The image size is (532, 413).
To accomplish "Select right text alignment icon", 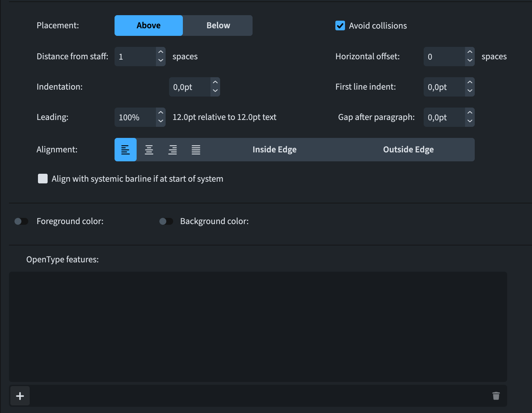I will 173,150.
